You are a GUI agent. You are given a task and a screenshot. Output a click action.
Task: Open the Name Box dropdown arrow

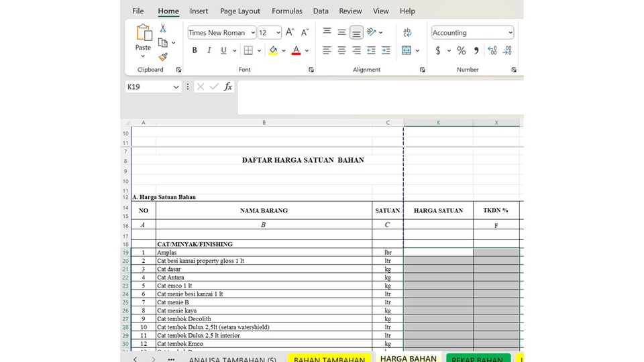tap(176, 86)
